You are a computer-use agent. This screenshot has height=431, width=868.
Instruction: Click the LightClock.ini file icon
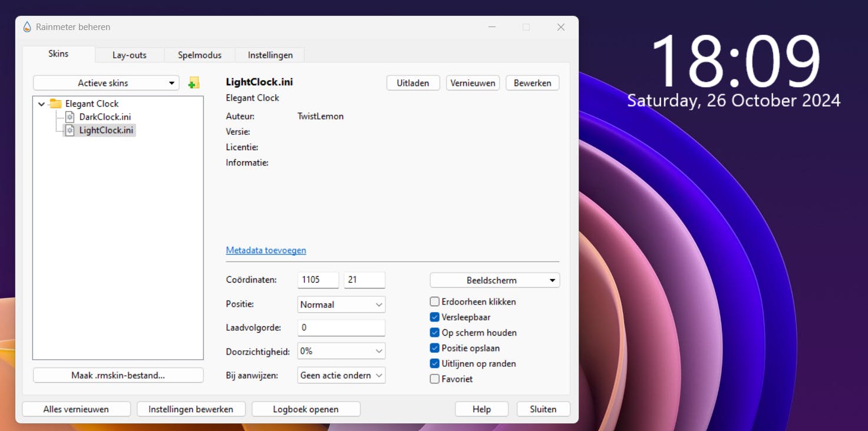point(70,130)
